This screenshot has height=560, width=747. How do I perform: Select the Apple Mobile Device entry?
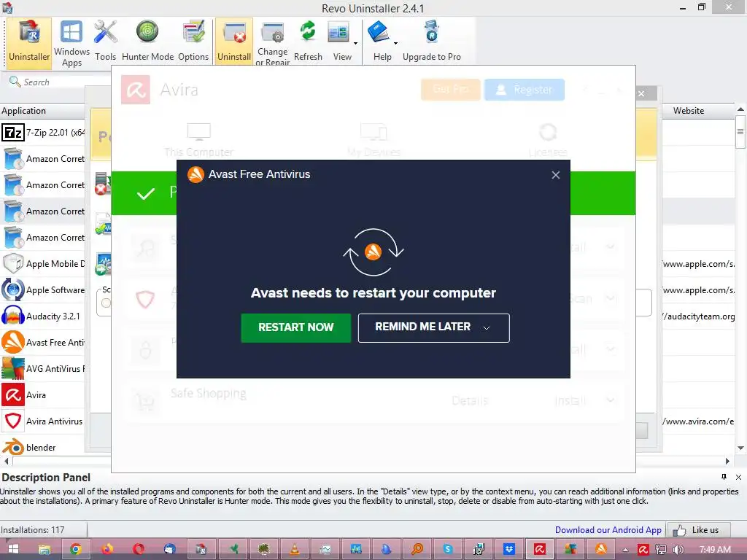pyautogui.click(x=43, y=263)
